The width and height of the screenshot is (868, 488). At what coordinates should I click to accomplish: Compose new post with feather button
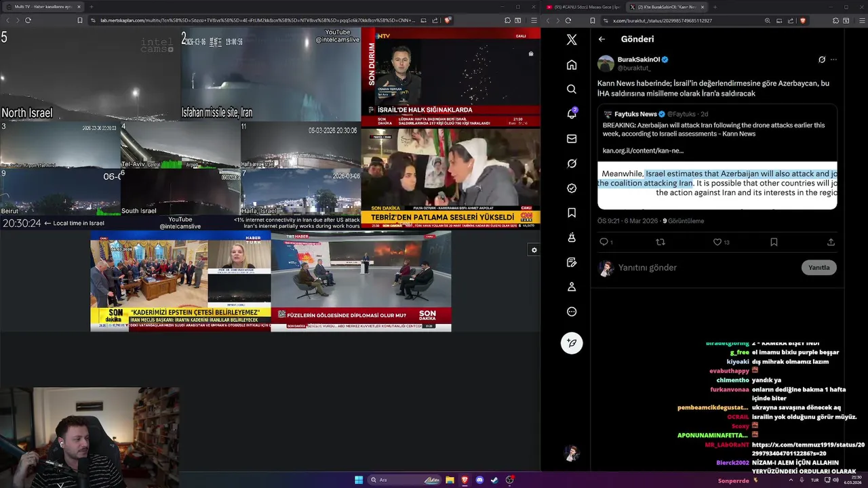[x=572, y=343]
